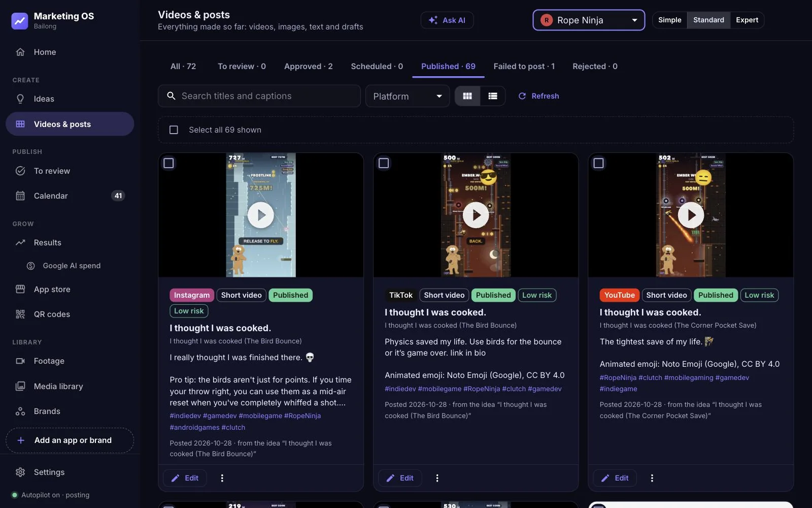Open To review in the sidebar
This screenshot has height=508, width=812.
point(70,171)
